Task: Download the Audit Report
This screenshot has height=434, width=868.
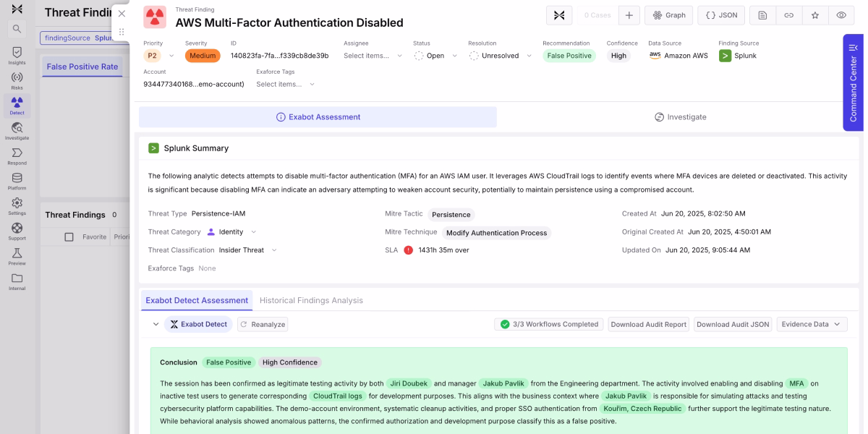Action: point(649,324)
